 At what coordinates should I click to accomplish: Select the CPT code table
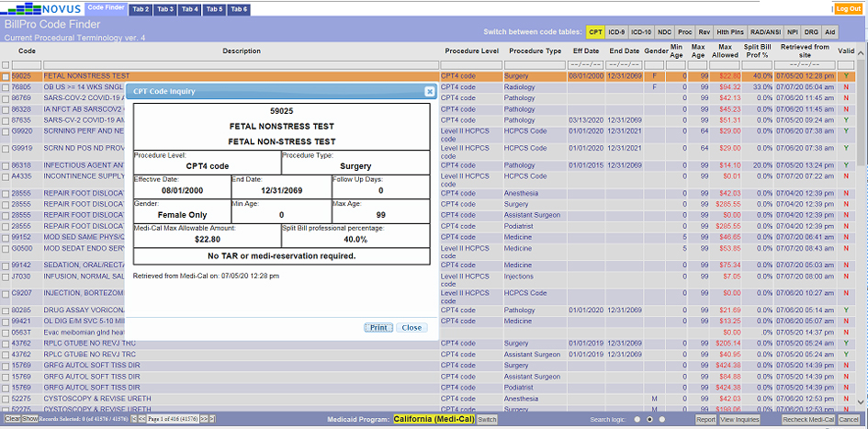(595, 32)
